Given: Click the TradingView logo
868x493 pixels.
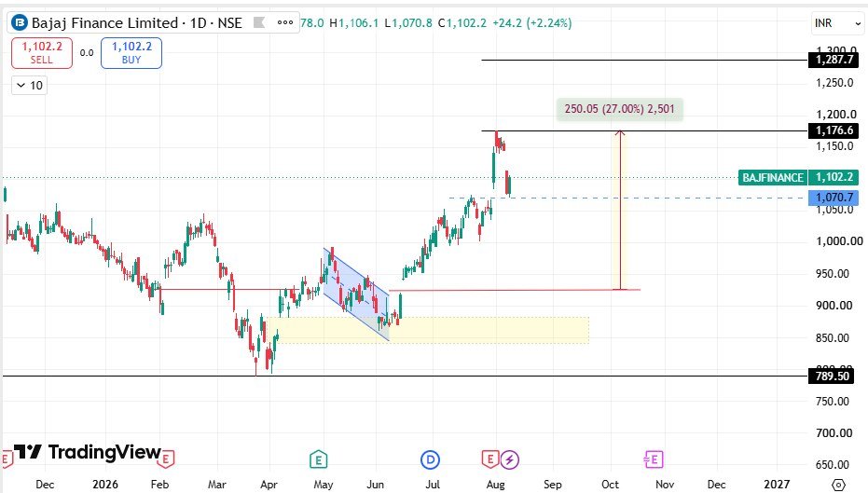Looking at the screenshot, I should (x=88, y=452).
